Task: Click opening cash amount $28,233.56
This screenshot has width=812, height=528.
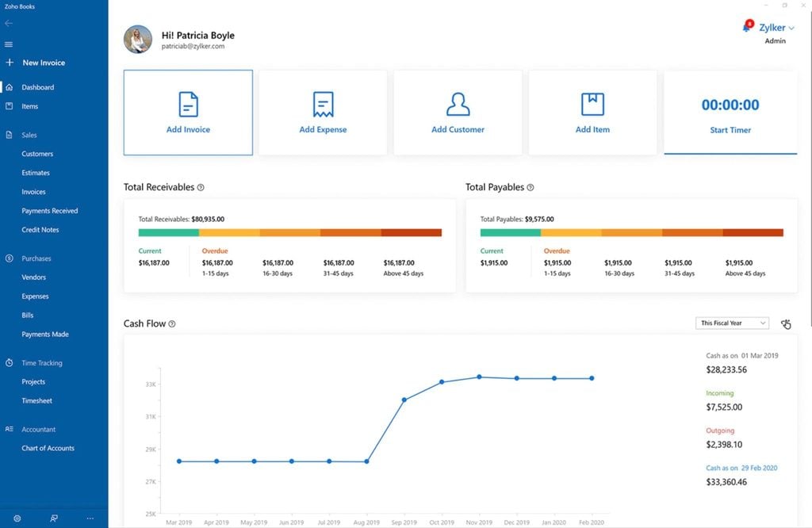Action: [726, 369]
